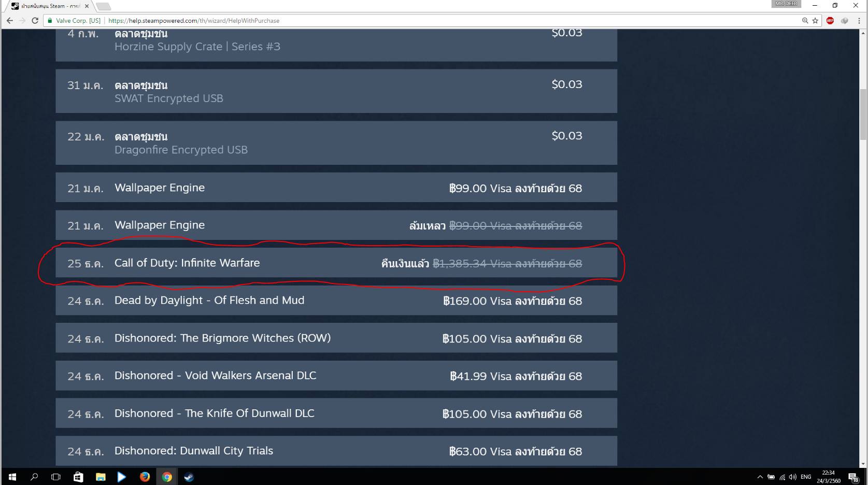Viewport: 868px width, 485px height.
Task: Switch to the Steam support tab
Action: [x=50, y=6]
